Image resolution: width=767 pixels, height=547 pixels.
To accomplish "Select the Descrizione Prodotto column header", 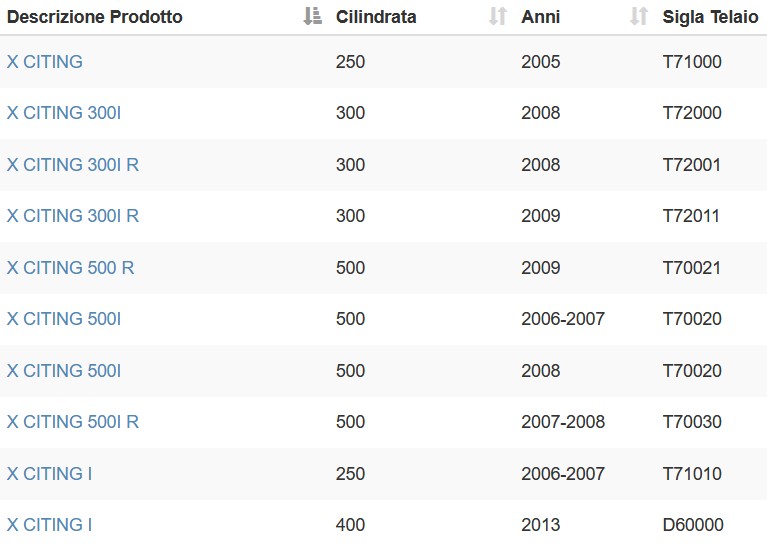I will (x=95, y=17).
